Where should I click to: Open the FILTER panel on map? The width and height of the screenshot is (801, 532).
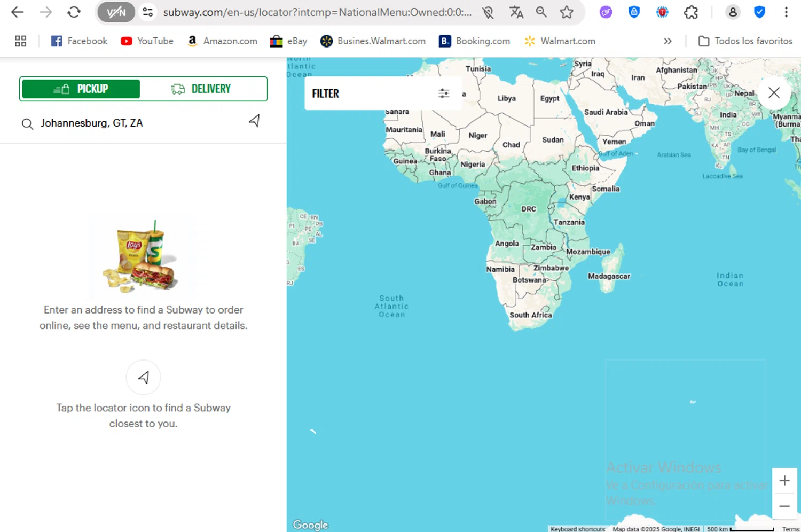click(383, 93)
